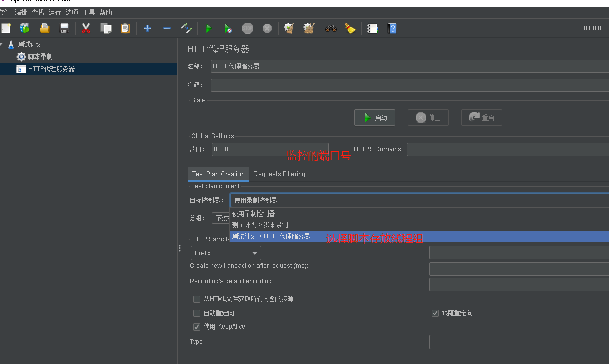This screenshot has width=609, height=364.
Task: Open the 工具 menu
Action: click(x=88, y=12)
